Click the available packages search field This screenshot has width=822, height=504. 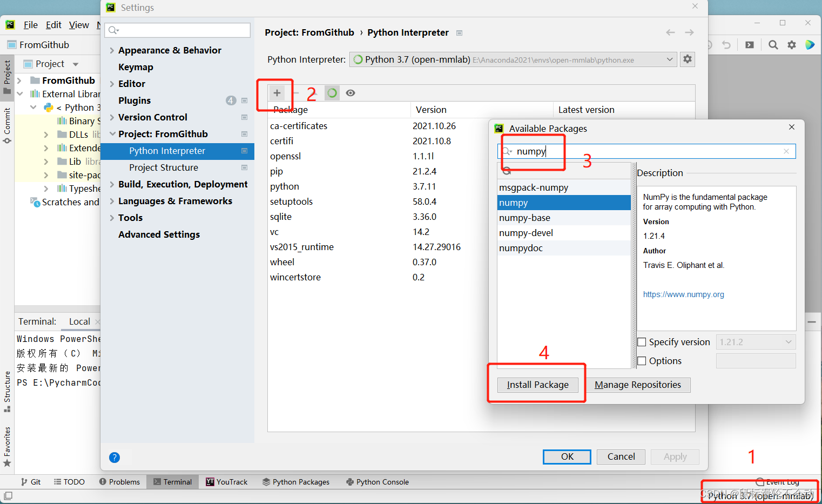click(x=646, y=151)
